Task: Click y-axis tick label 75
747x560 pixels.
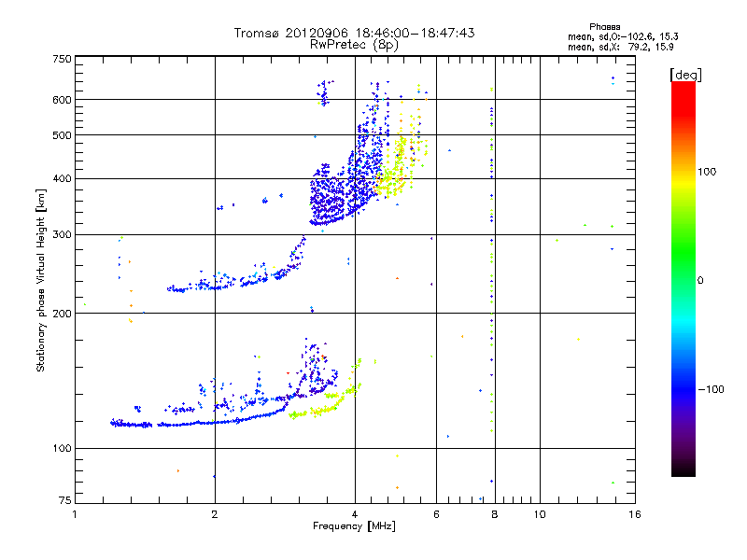Action: [x=65, y=500]
